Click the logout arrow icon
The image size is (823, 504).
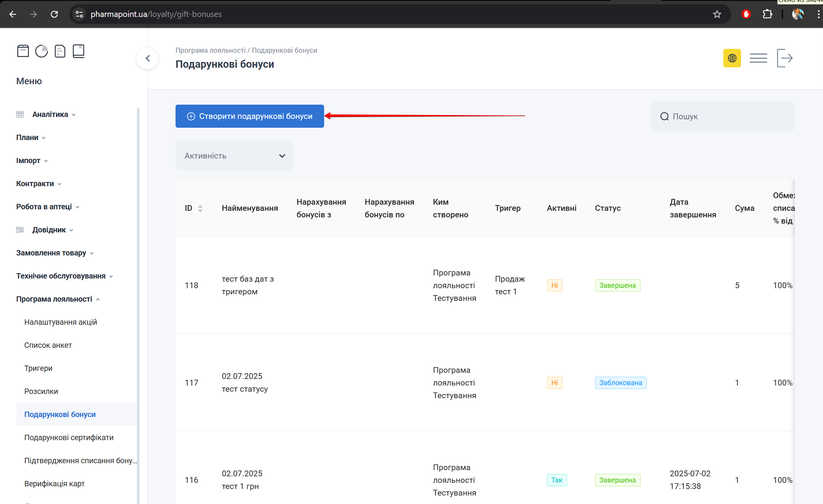[x=785, y=58]
